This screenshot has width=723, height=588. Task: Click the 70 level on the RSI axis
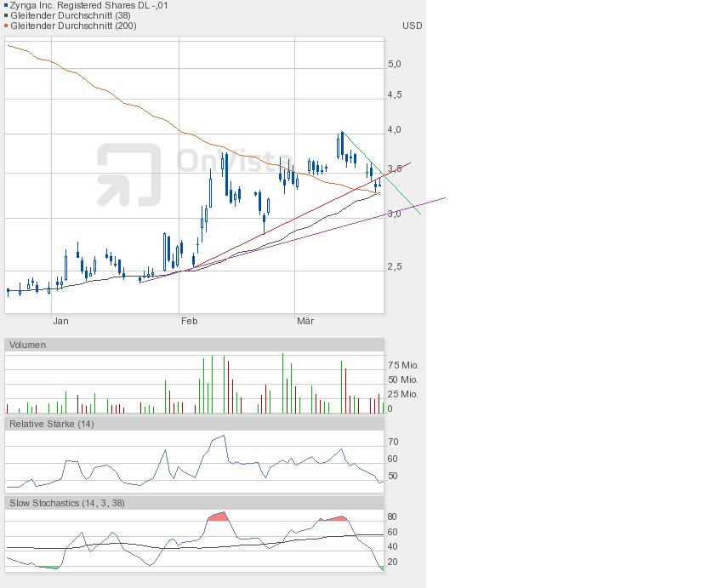pyautogui.click(x=393, y=442)
